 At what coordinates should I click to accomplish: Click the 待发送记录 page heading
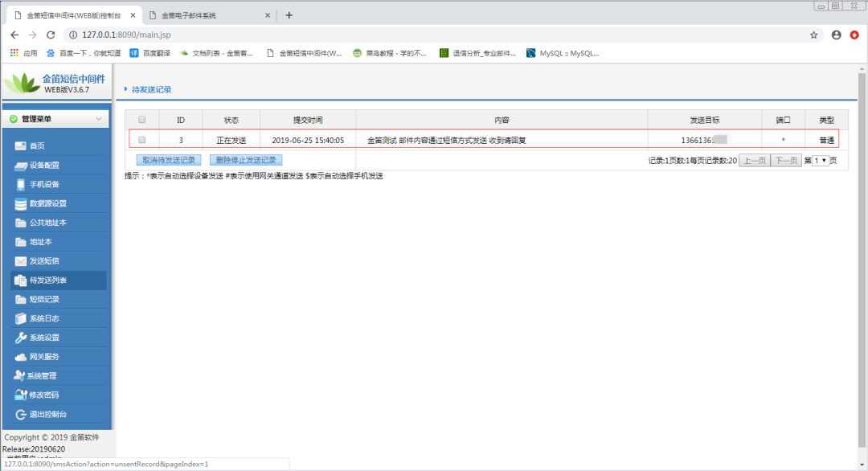[x=152, y=90]
